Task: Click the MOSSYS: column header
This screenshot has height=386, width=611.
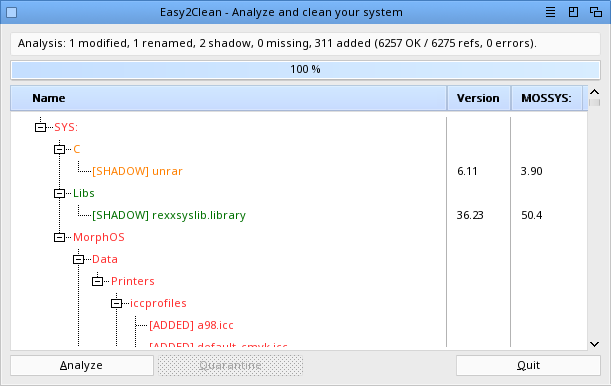Action: 546,98
